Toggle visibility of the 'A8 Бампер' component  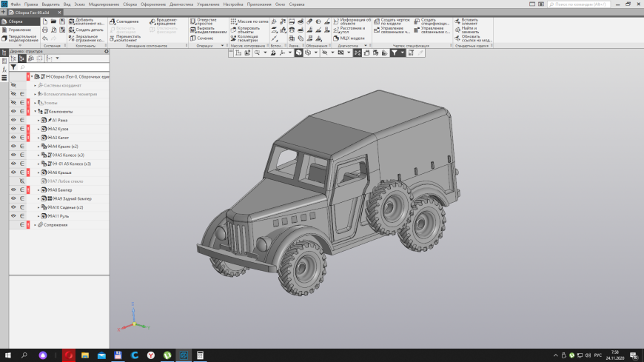pos(13,190)
